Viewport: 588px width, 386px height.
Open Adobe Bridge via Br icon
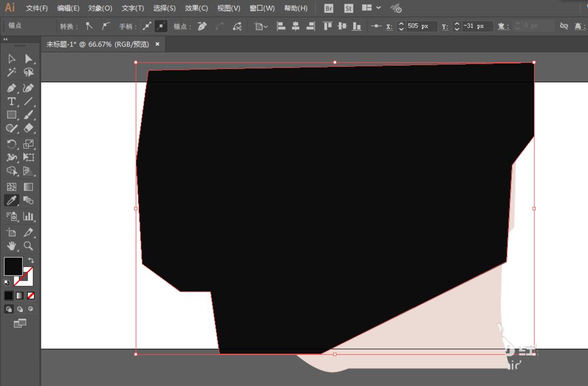329,8
